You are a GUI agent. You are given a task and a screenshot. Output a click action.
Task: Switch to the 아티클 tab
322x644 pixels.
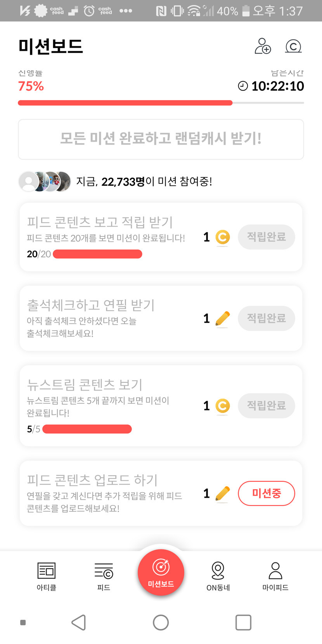pos(47,576)
